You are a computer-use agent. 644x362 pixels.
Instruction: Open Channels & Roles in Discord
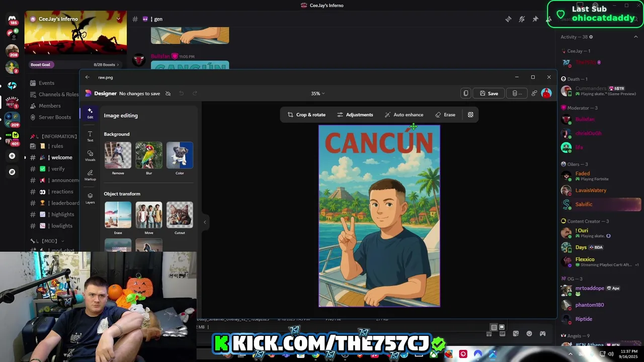coord(53,95)
